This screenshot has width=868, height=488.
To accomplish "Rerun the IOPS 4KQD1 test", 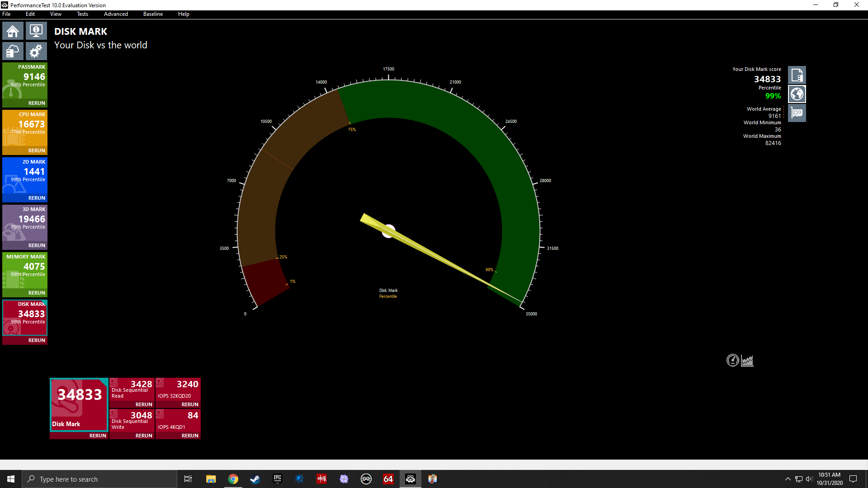I will pos(190,436).
